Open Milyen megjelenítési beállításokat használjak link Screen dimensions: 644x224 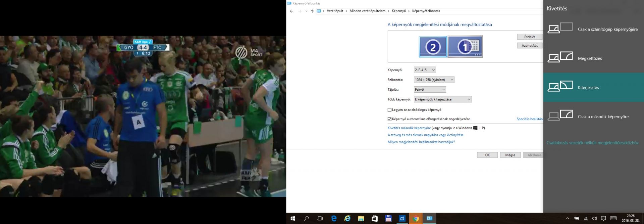421,142
